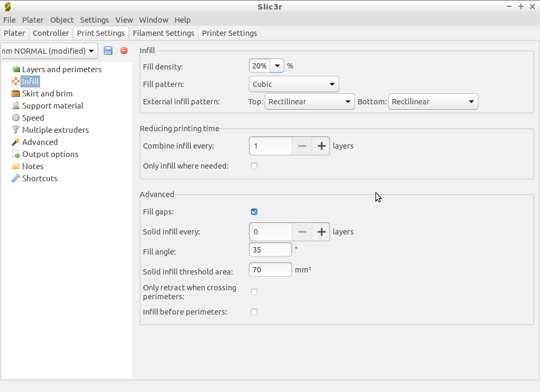Click the save preset floppy disk icon
Viewport: 540px width, 392px height.
tap(108, 51)
